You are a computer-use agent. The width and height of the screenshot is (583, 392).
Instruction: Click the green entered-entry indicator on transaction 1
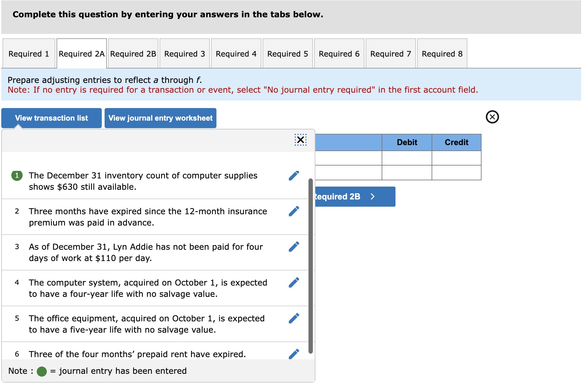click(x=16, y=175)
